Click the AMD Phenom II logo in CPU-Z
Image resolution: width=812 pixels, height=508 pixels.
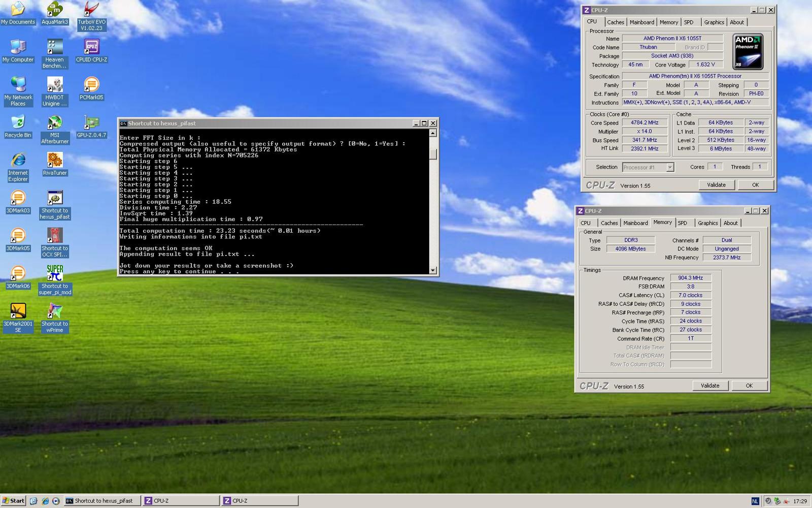pos(748,51)
